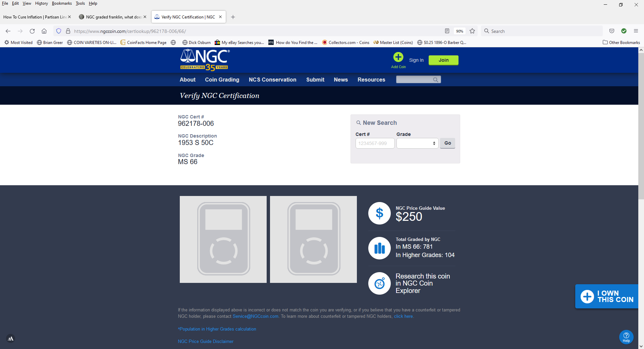Screen dimensions: 644x349
Task: Click the page scrollbar down arrow
Action: pos(641,346)
